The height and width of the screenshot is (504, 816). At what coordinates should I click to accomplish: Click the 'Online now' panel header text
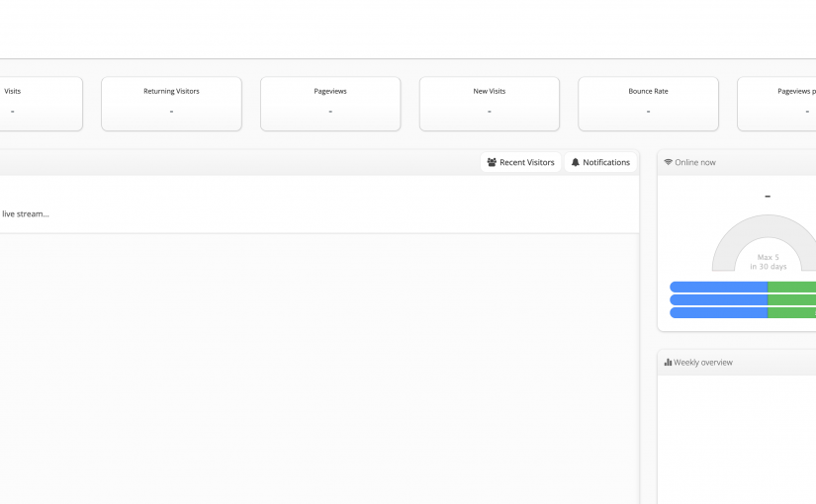point(695,162)
